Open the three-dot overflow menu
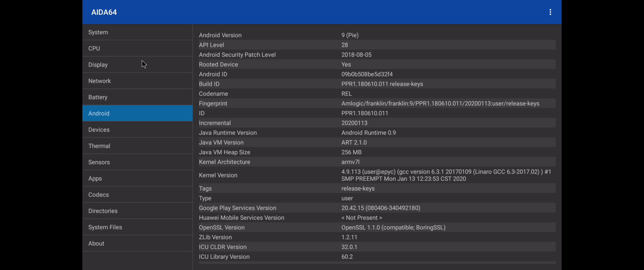Screen dimensions: 644x270 tap(550, 12)
